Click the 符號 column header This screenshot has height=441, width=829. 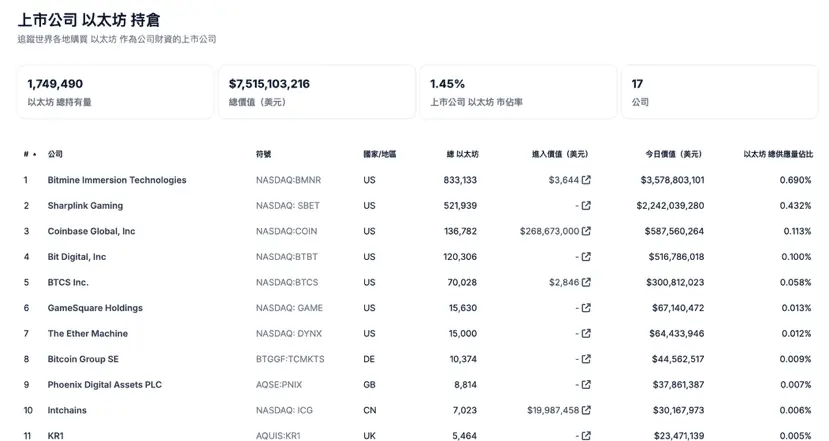tap(263, 154)
